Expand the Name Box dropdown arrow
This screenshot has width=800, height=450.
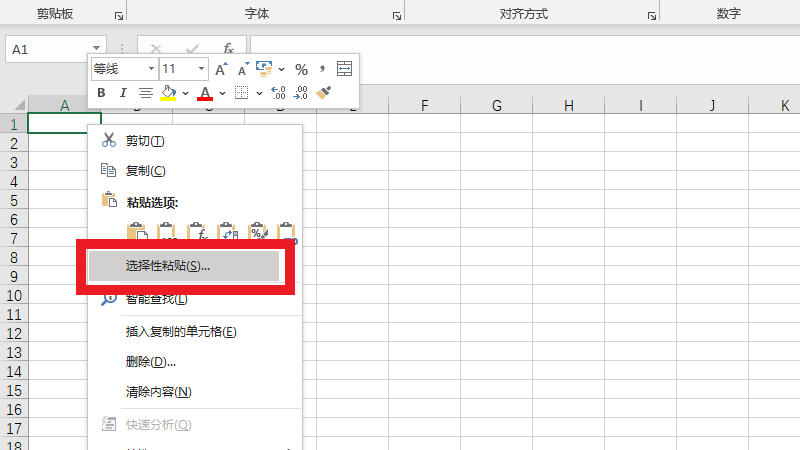point(97,48)
